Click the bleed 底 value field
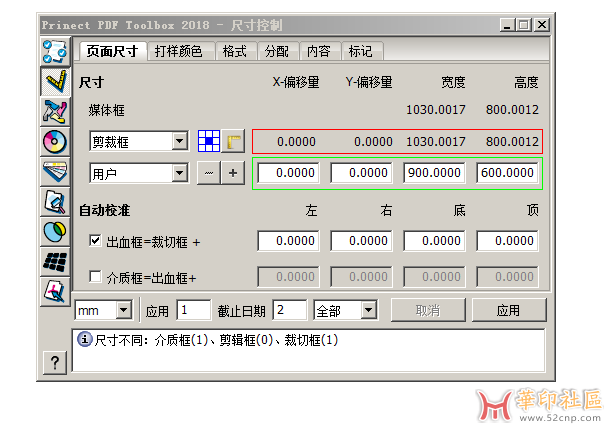 (x=434, y=241)
